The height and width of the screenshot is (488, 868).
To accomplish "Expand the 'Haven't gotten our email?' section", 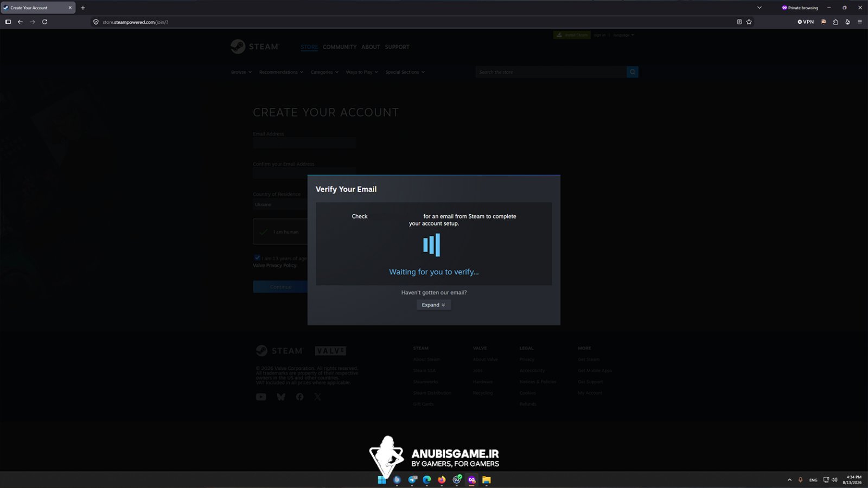I will [433, 305].
